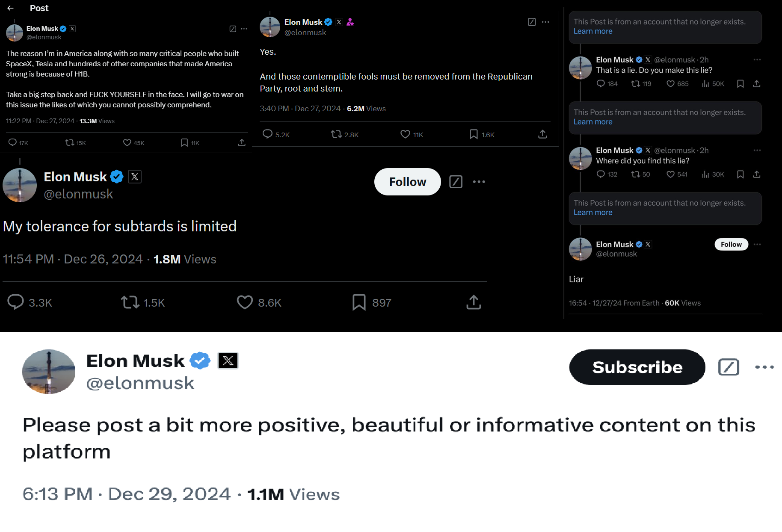Click the back arrow next to Post
The image size is (782, 532).
coord(11,8)
